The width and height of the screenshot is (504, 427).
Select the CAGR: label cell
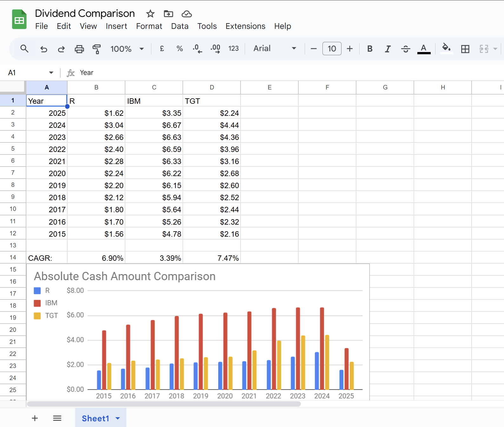(47, 258)
